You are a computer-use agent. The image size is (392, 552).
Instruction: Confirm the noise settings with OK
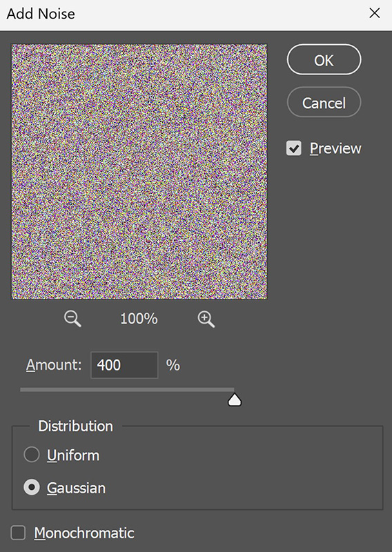point(324,60)
